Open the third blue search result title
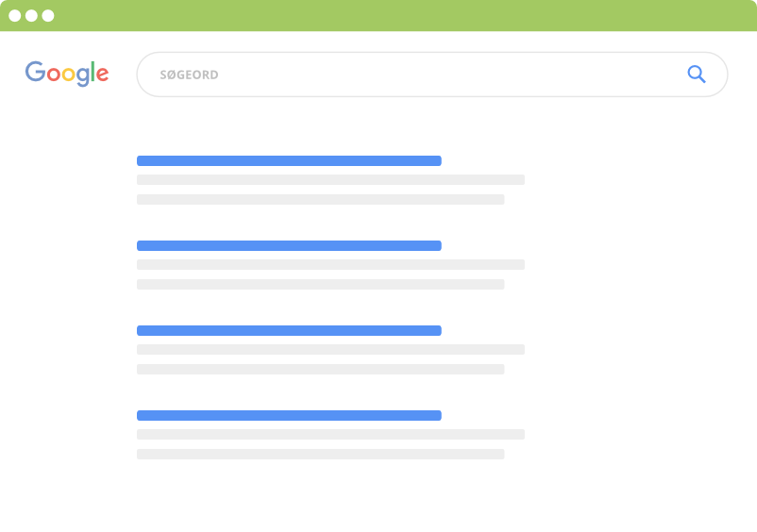The image size is (757, 532). (x=289, y=330)
